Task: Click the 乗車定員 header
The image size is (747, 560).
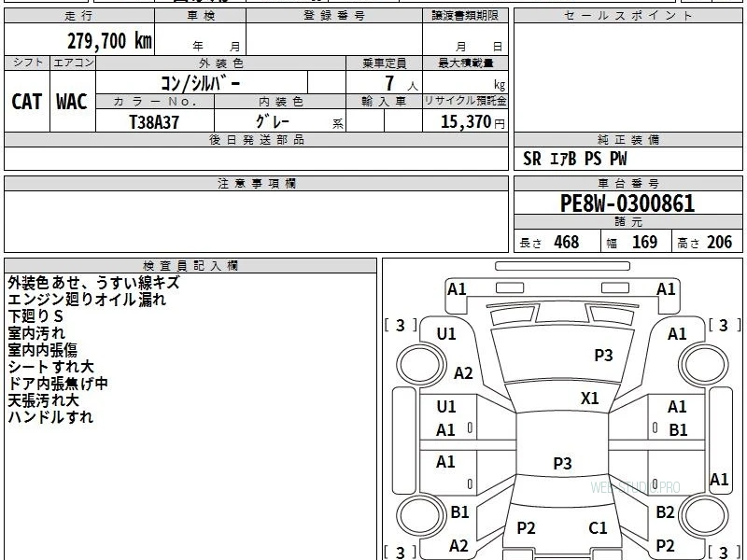Action: tap(384, 63)
